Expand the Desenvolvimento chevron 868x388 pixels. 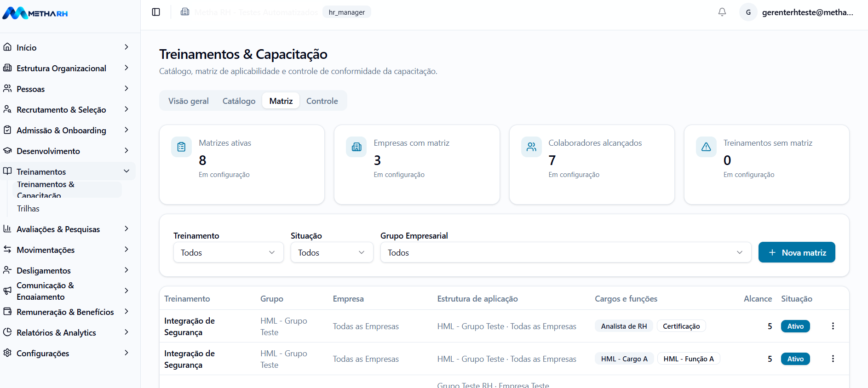[126, 150]
